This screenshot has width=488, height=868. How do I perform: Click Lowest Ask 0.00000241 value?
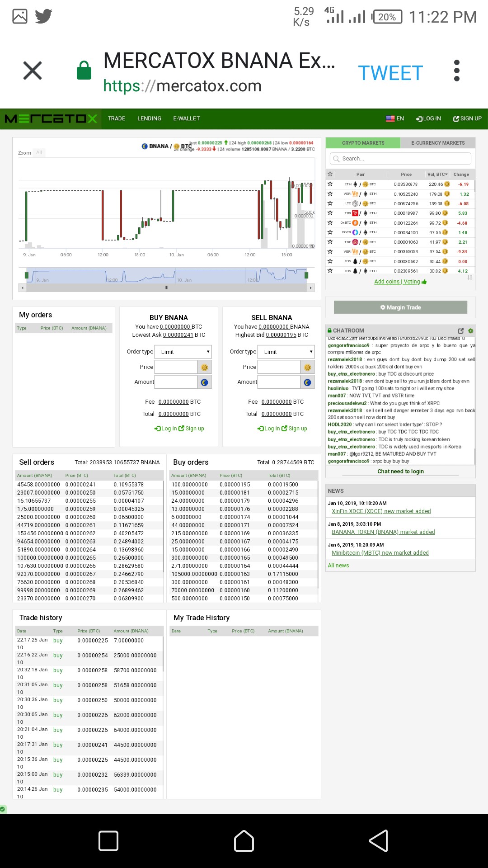tap(178, 335)
